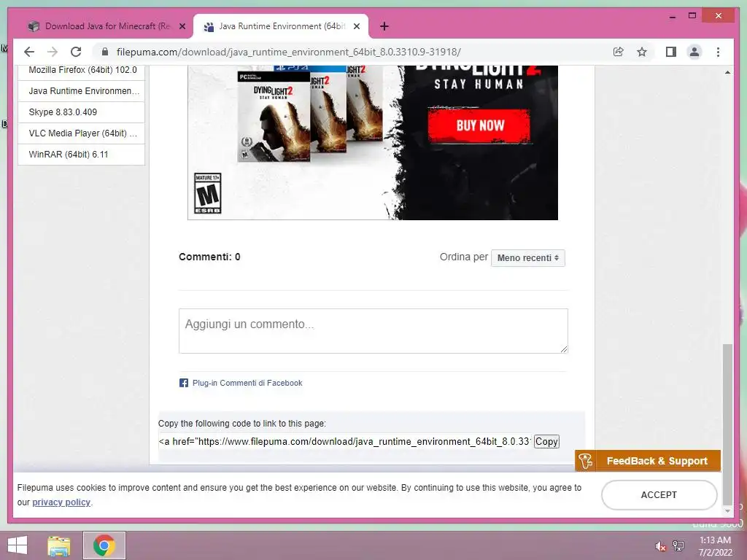Image resolution: width=747 pixels, height=560 pixels.
Task: Go back using the browser back arrow
Action: coord(29,52)
